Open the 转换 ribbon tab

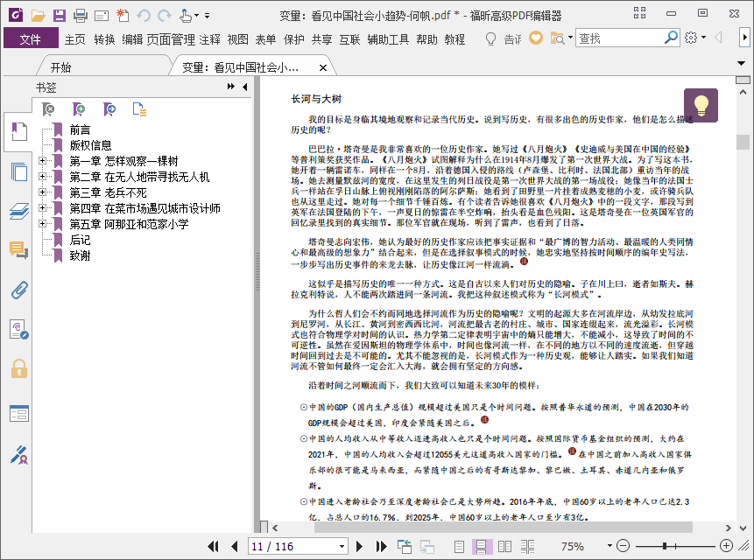104,39
